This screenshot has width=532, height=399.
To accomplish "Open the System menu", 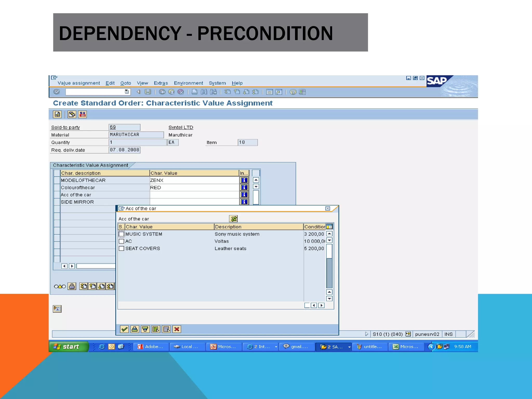I will click(217, 83).
